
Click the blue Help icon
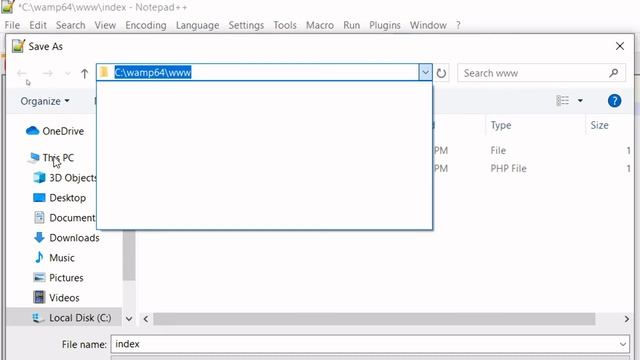[614, 100]
